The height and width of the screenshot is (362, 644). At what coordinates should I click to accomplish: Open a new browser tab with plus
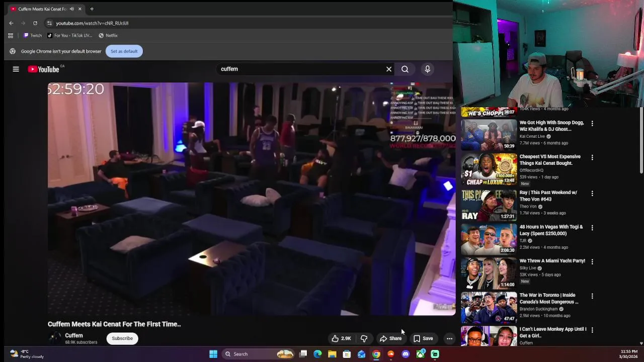(92, 9)
